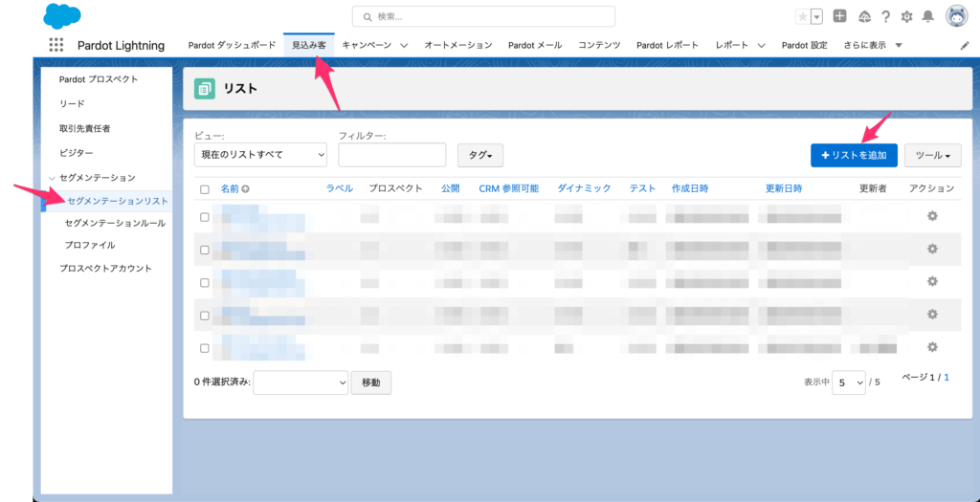The height and width of the screenshot is (502, 980).
Task: Open the Pardot メール tab
Action: pos(535,45)
